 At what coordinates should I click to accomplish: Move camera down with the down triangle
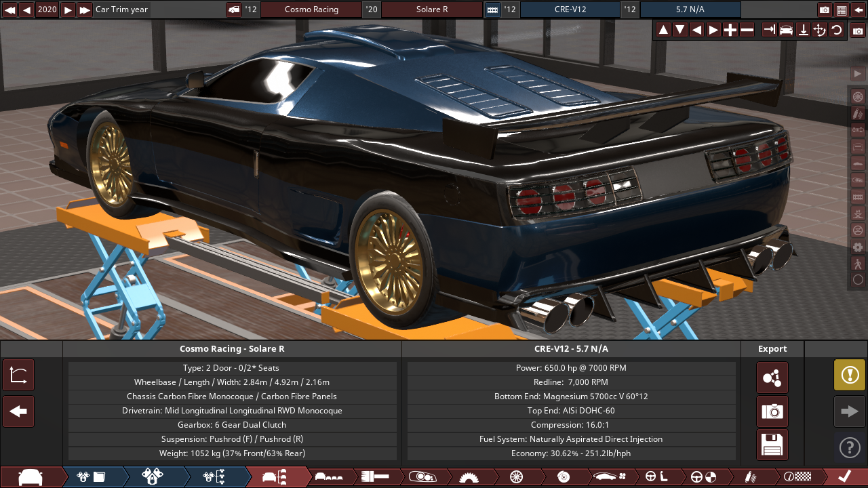[679, 30]
